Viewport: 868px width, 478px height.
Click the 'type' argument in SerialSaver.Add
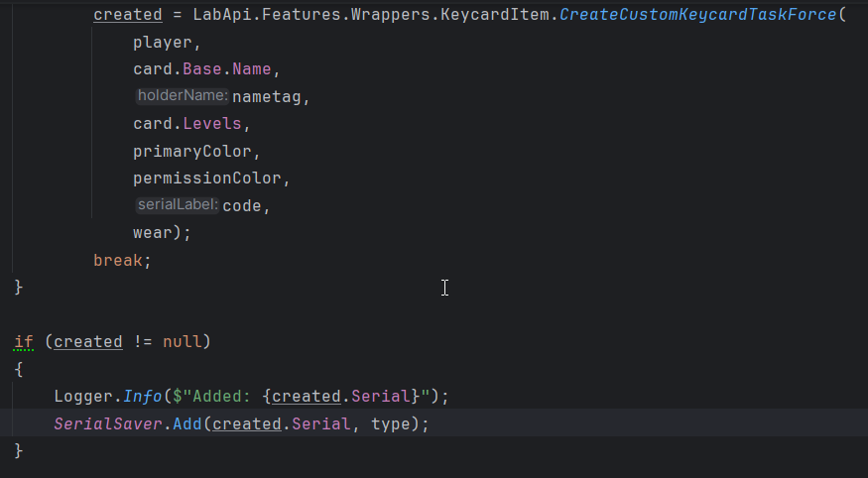click(x=390, y=423)
